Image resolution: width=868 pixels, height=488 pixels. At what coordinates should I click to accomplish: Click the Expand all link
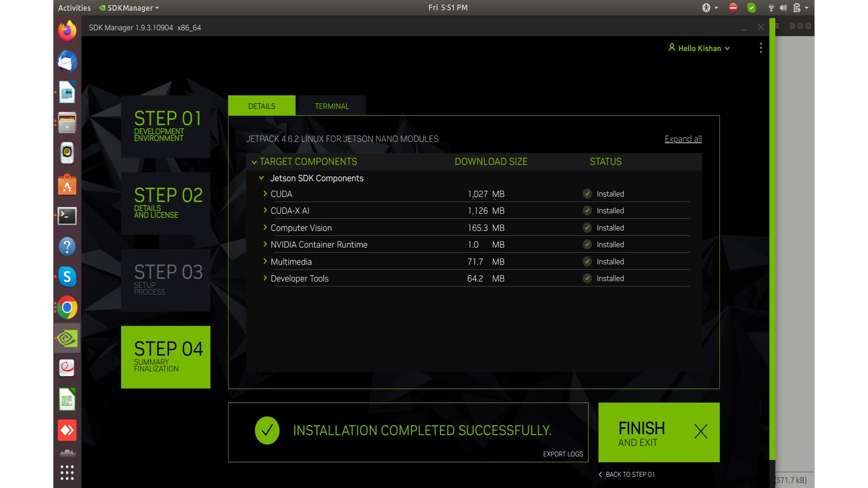(x=683, y=139)
